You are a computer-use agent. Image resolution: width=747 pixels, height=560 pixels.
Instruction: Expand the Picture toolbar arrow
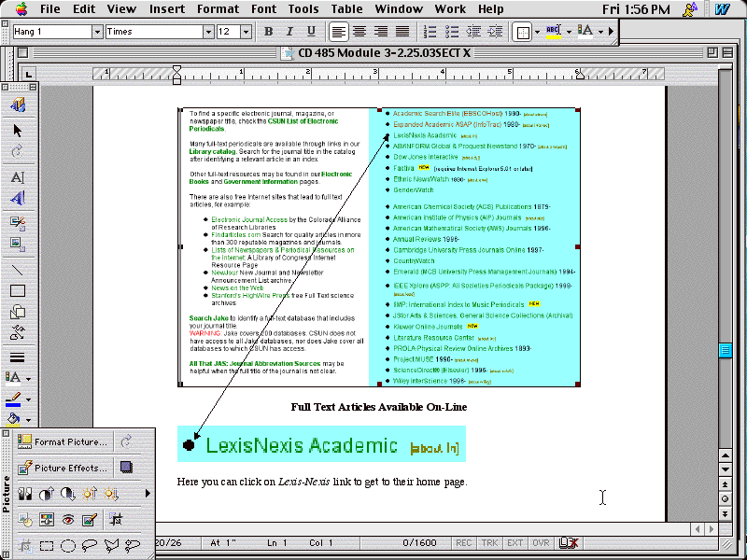click(148, 494)
